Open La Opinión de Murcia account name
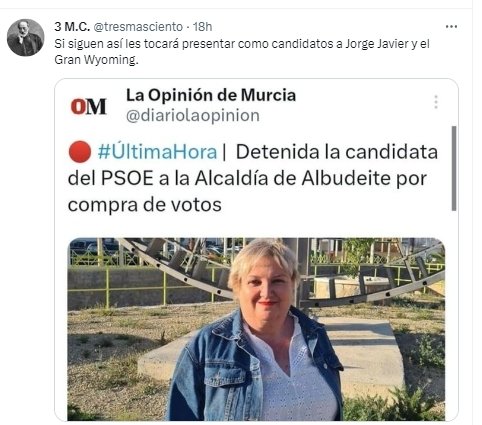Viewport: 482px width, 425px height. [211, 95]
